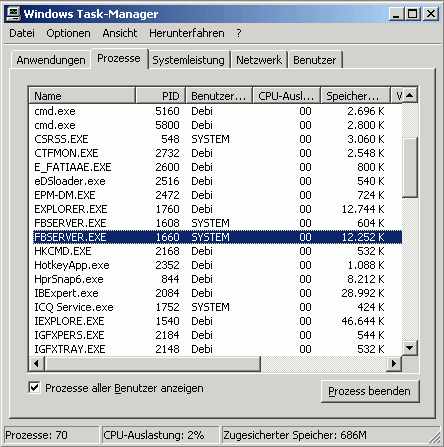Click the horizontal scrollbar right arrow
444x447 pixels.
click(394, 363)
